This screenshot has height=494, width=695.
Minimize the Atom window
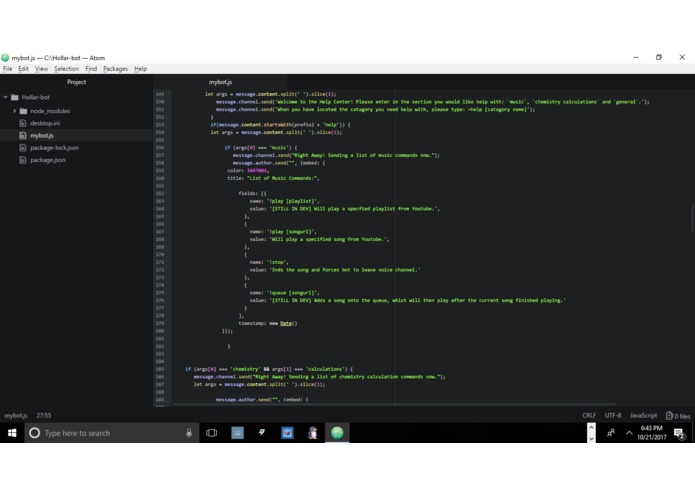tap(636, 58)
